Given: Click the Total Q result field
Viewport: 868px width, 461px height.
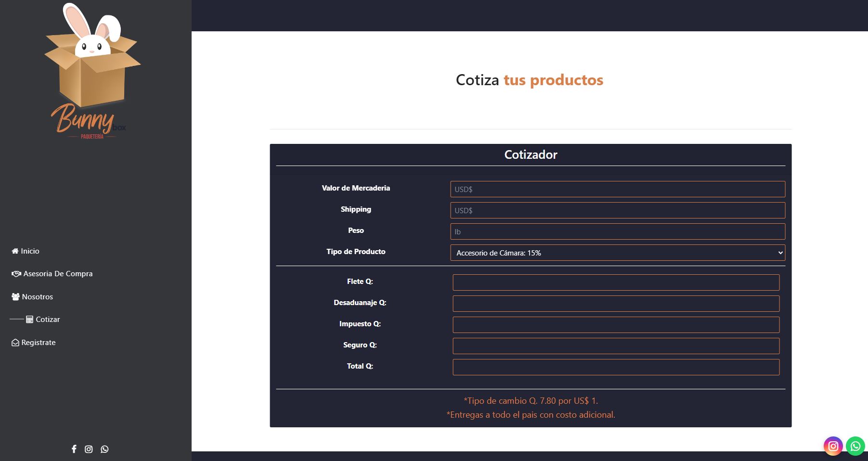Looking at the screenshot, I should coord(616,367).
